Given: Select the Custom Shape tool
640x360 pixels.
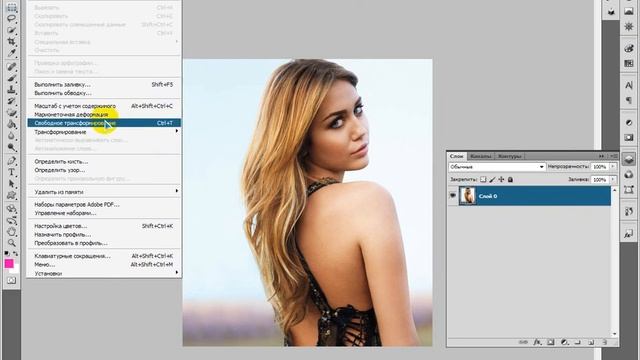Looking at the screenshot, I should click(12, 195).
